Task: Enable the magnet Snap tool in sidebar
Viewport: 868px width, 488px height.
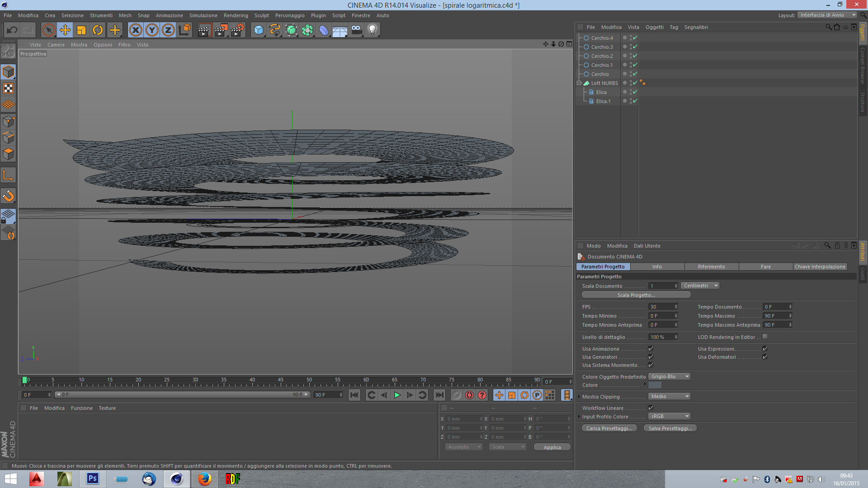Action: [9, 196]
